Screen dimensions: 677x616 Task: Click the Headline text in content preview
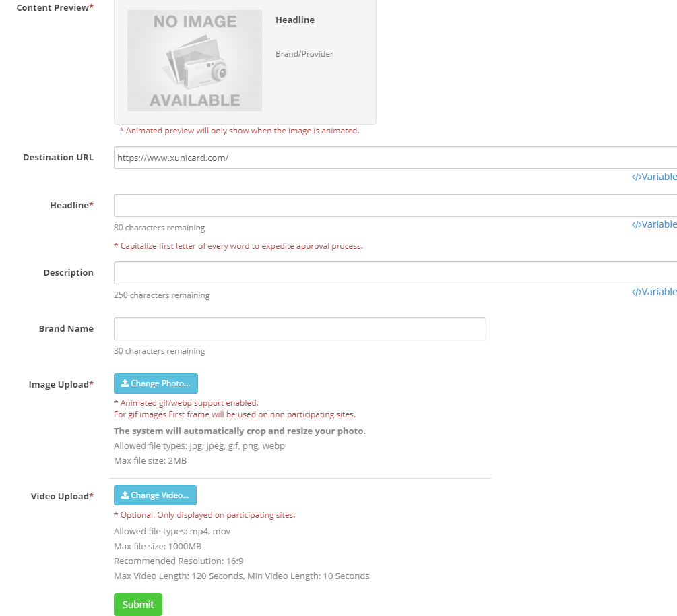point(295,20)
